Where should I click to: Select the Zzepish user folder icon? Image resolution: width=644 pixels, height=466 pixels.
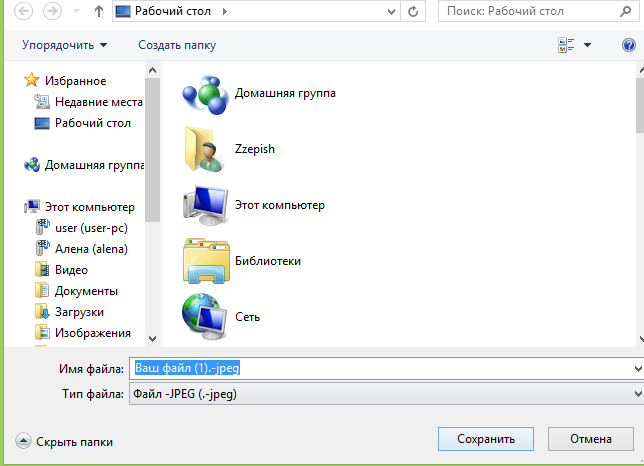click(204, 149)
